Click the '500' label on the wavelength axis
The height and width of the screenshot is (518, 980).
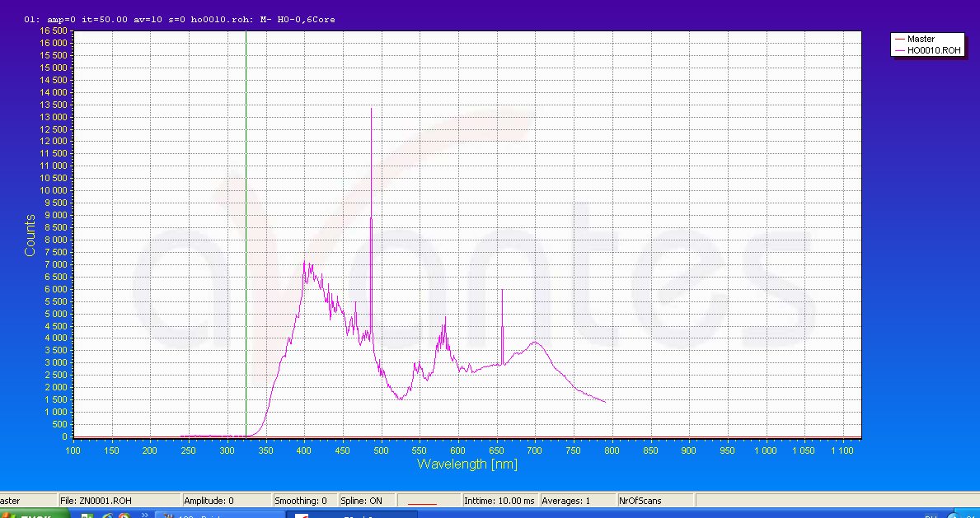tap(382, 450)
